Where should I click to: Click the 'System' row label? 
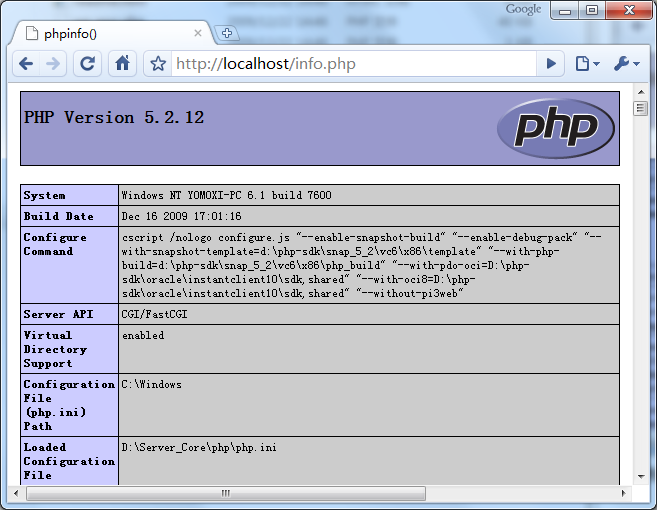pos(44,195)
